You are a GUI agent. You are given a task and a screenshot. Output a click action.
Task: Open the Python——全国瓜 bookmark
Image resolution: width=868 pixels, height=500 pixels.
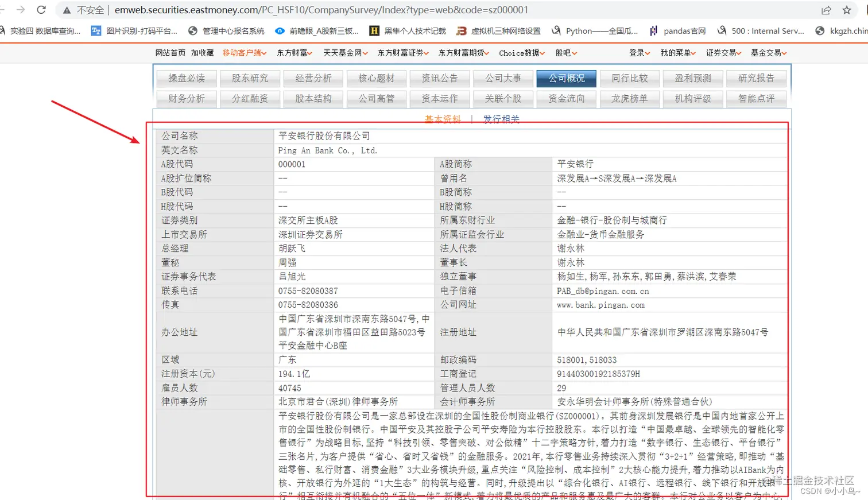pos(595,31)
